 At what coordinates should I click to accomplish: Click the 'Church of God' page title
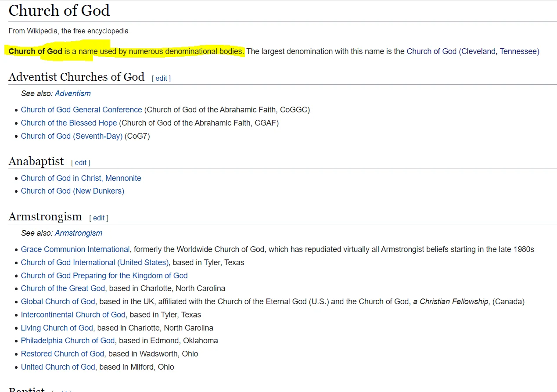point(59,10)
